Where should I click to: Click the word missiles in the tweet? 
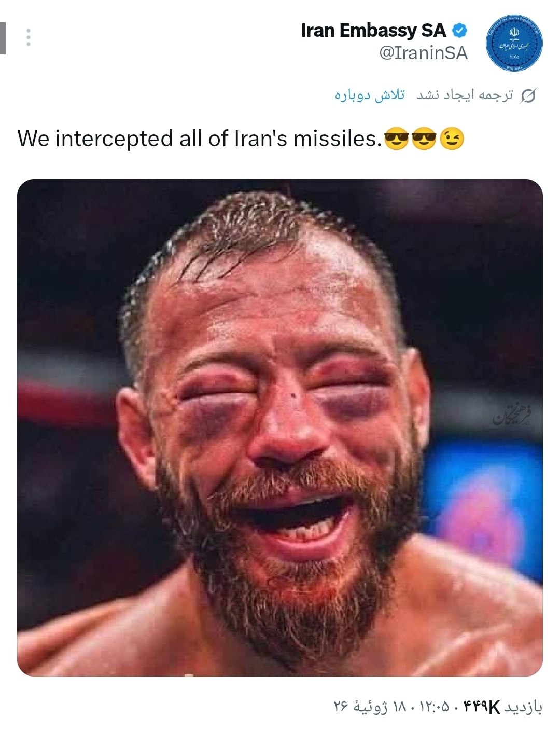tap(337, 139)
